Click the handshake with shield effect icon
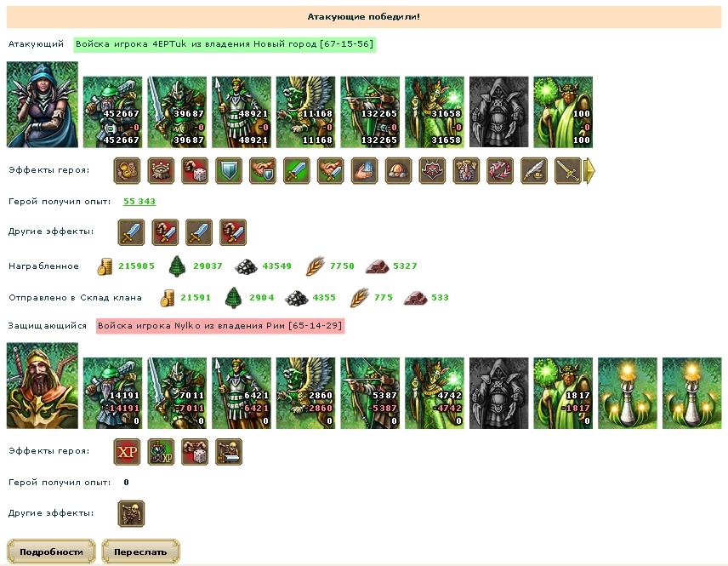Viewport: 728px width, 566px height. click(263, 171)
